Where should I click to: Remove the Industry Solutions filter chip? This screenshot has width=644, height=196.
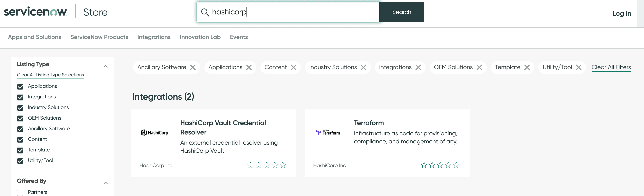point(364,67)
